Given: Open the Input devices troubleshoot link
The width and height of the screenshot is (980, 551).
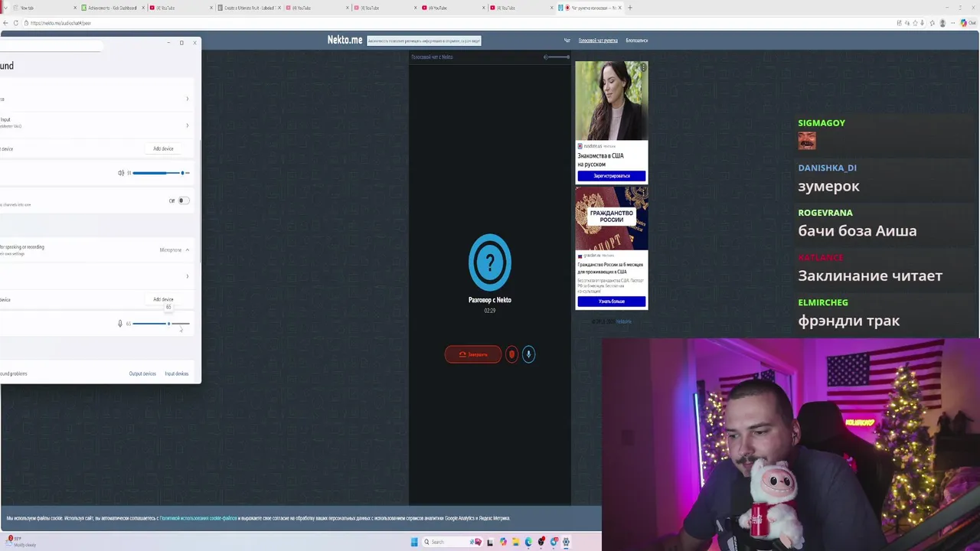Looking at the screenshot, I should pos(176,373).
